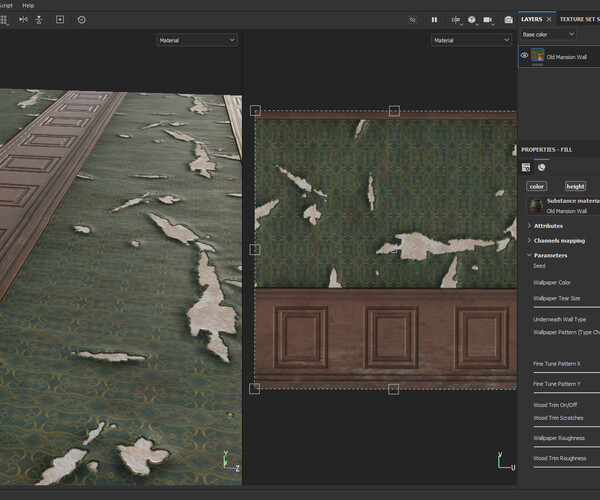The image size is (600, 500).
Task: Click the history reset clock icon
Action: [x=82, y=20]
